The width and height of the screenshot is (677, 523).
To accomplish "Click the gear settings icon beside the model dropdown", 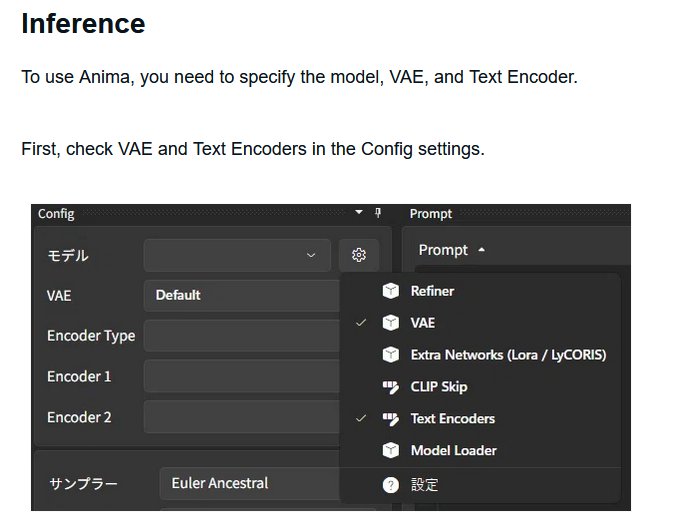I will 359,255.
